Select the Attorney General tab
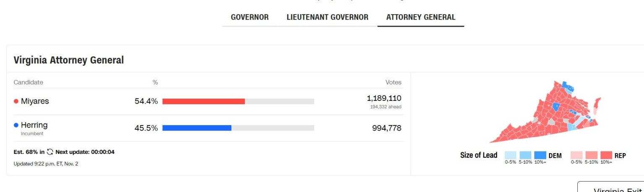 point(421,18)
